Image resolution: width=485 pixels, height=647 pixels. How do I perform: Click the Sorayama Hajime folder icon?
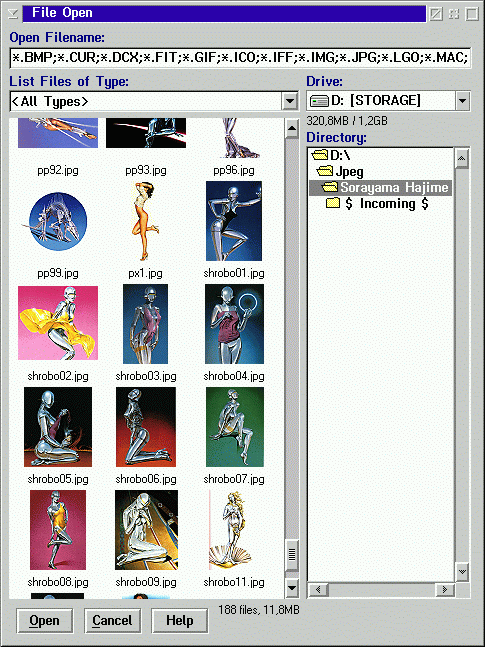tap(329, 187)
